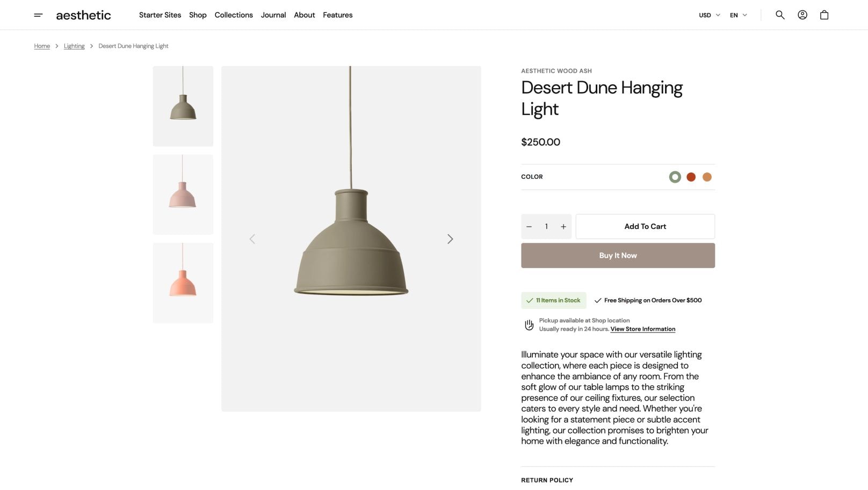Open View Store Information link
Image resolution: width=868 pixels, height=490 pixels.
pyautogui.click(x=643, y=329)
